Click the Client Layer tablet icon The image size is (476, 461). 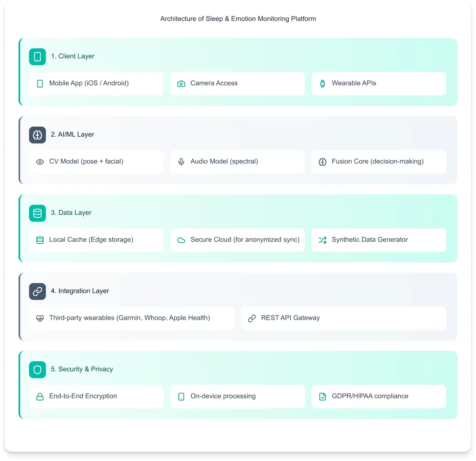tap(37, 57)
